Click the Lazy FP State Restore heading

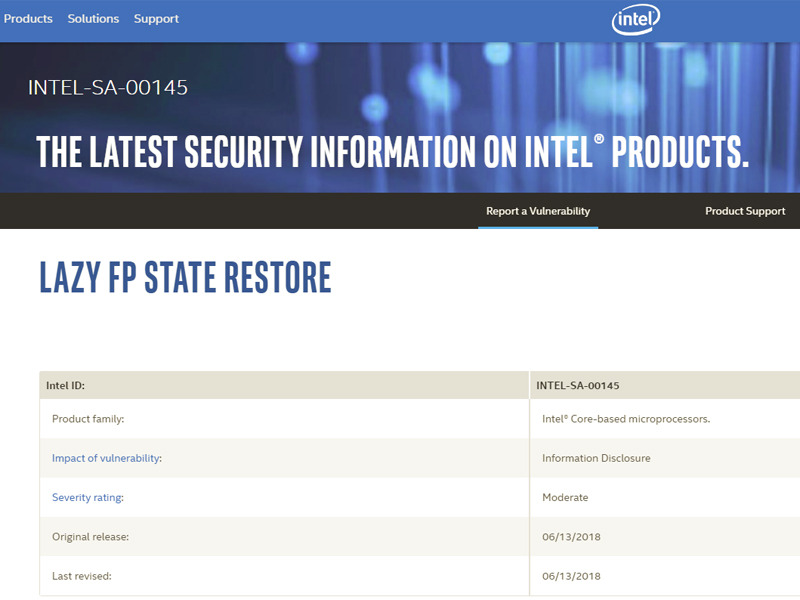pos(185,278)
